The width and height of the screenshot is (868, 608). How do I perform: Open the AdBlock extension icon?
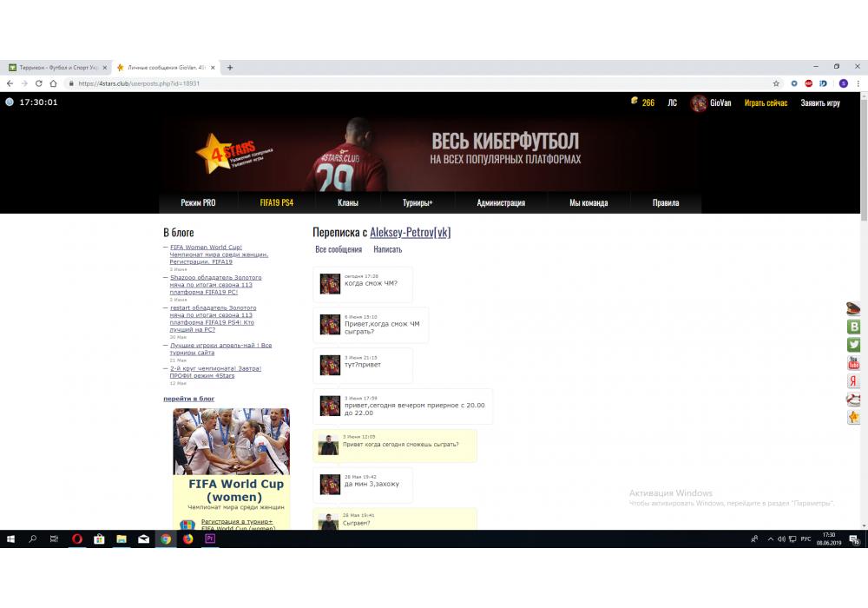[809, 83]
